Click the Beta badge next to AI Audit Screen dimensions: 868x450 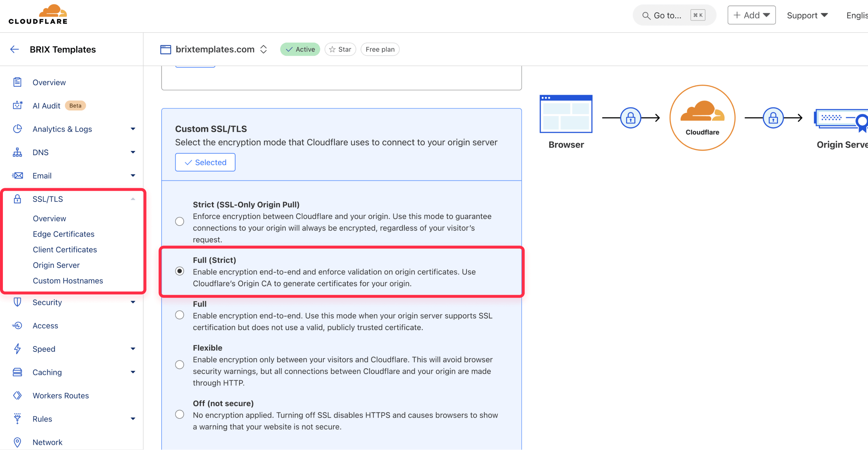coord(75,105)
